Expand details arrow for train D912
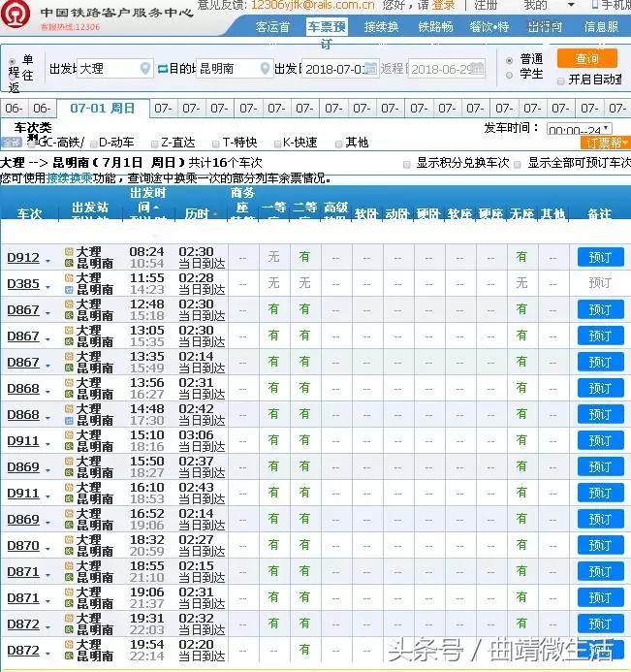The image size is (631, 672). click(47, 261)
